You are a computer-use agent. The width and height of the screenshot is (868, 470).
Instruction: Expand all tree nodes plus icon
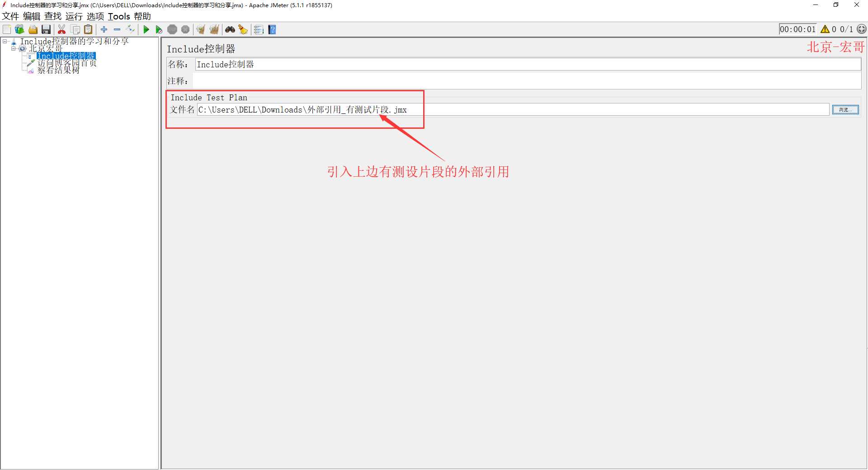[x=104, y=29]
